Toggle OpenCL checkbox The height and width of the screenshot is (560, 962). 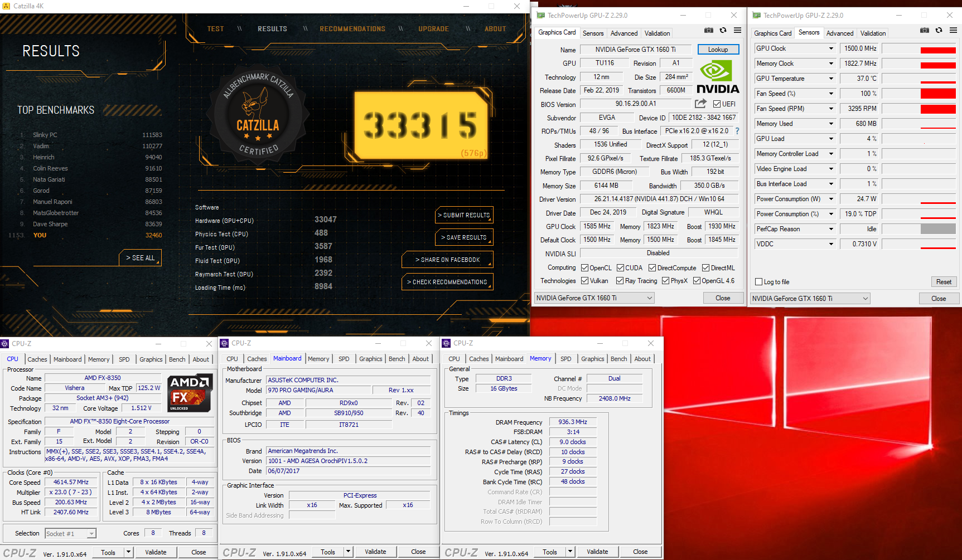pos(584,268)
